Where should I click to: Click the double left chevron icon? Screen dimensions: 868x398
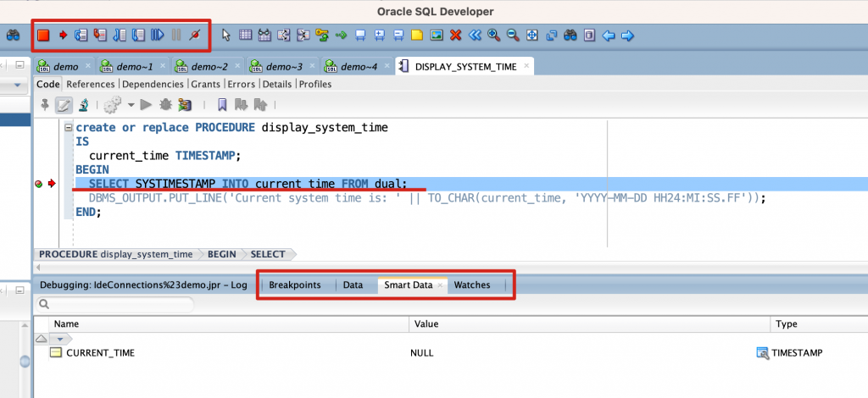point(475,36)
